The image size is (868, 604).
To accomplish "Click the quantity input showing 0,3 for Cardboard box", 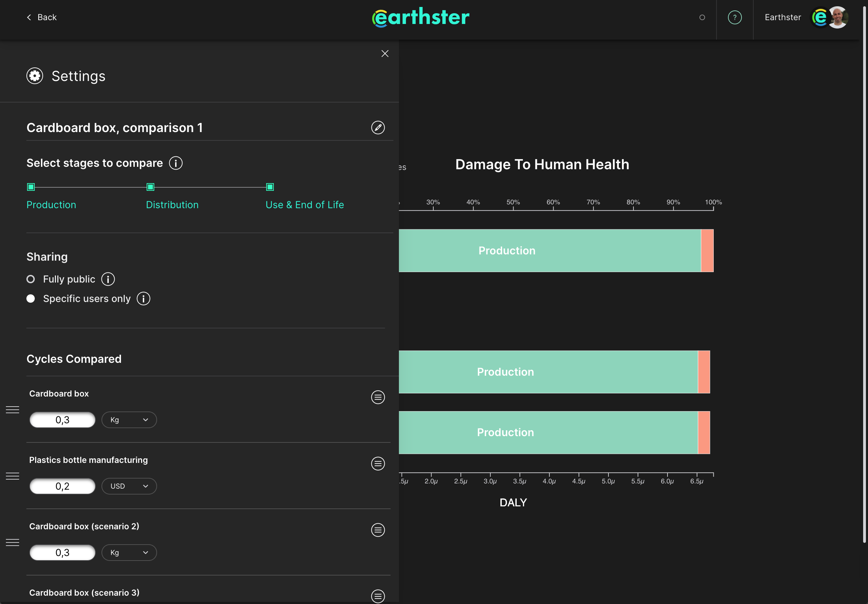I will click(63, 420).
